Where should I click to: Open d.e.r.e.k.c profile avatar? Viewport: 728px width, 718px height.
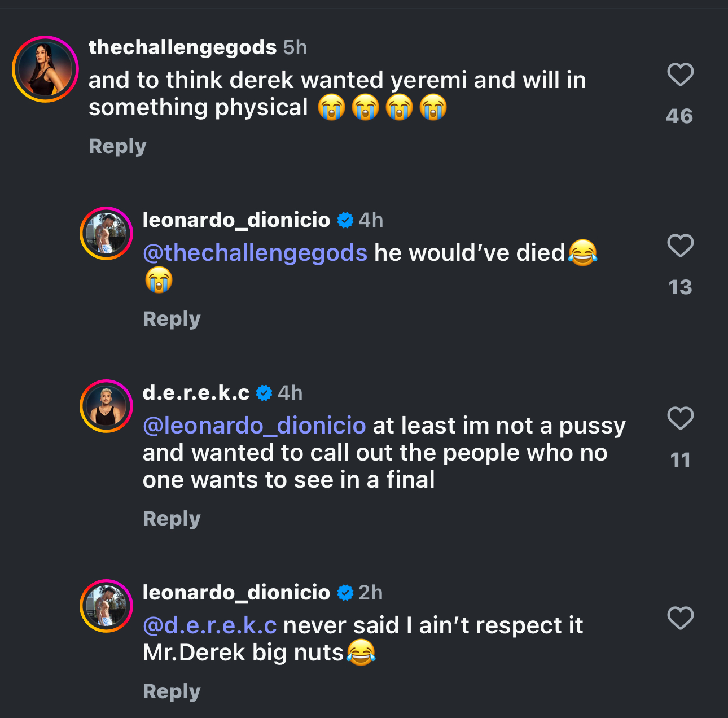click(106, 406)
